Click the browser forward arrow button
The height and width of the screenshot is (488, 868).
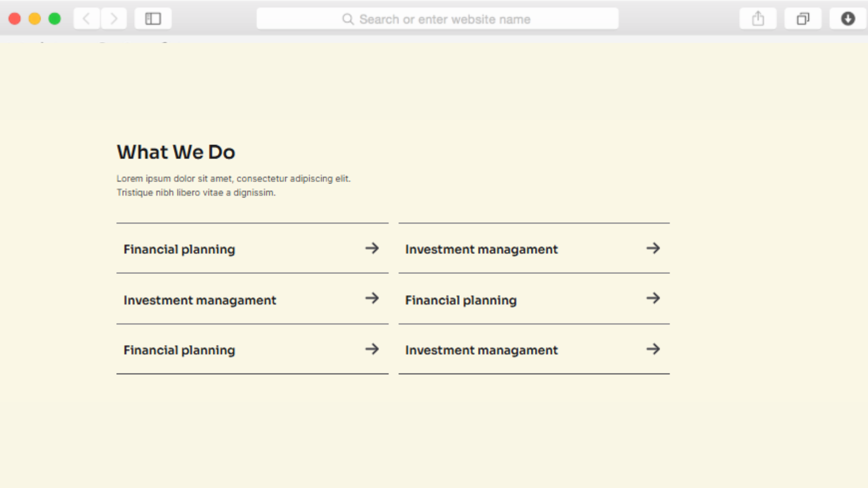(x=113, y=19)
